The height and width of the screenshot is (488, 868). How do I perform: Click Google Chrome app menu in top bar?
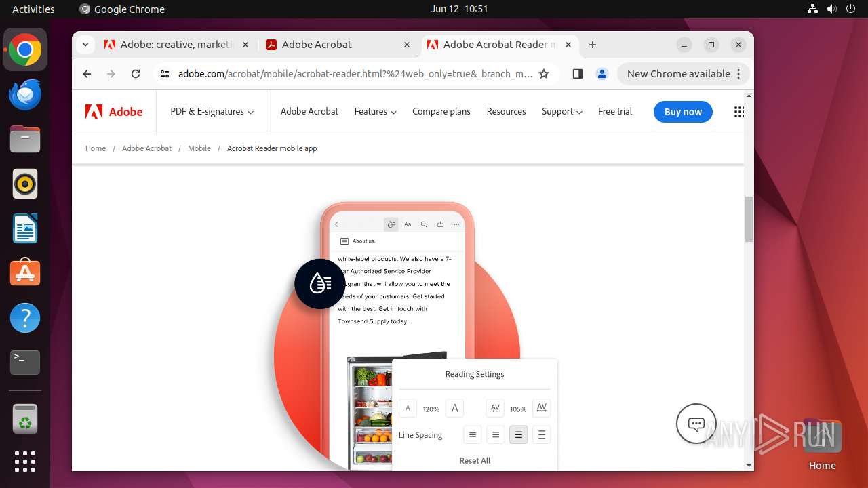click(122, 9)
